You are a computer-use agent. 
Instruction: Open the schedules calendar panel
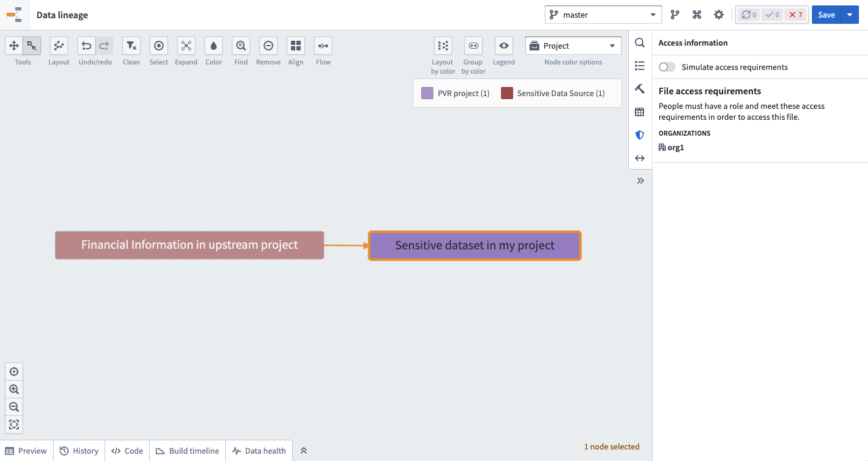tap(640, 112)
